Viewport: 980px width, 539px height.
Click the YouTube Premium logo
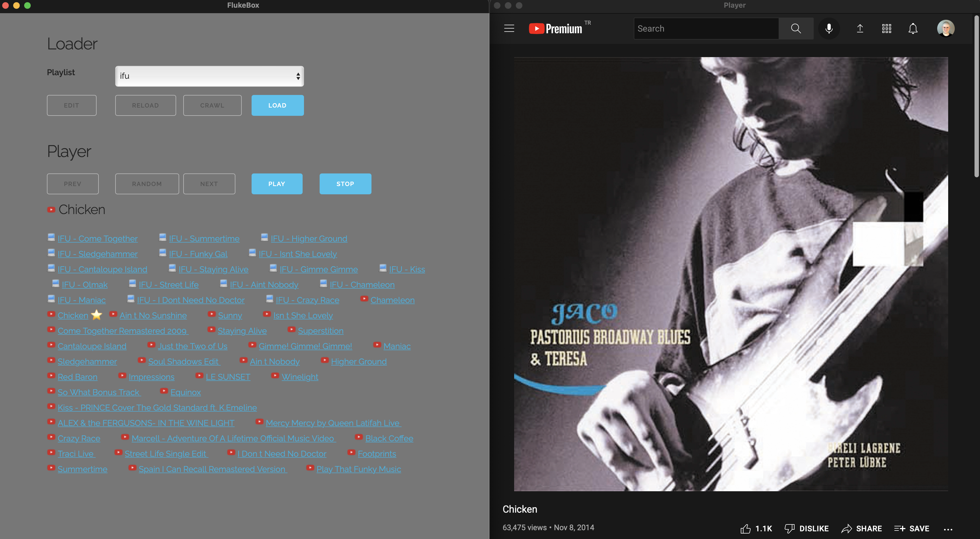coord(556,29)
